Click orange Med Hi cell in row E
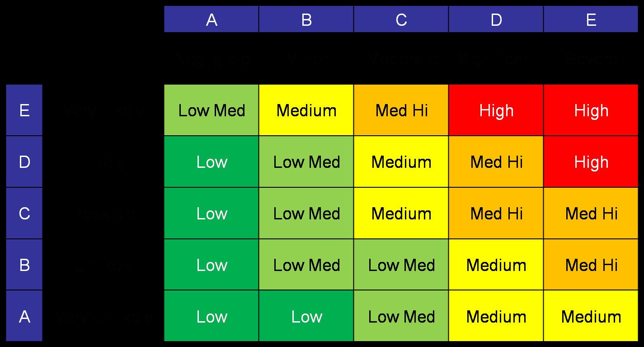This screenshot has width=644, height=347. [x=401, y=110]
